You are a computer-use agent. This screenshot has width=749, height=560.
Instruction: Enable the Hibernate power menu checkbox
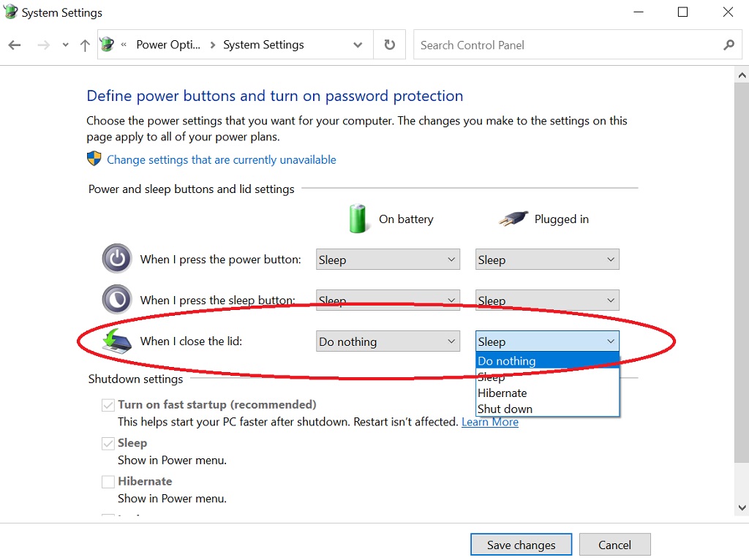[x=108, y=481]
